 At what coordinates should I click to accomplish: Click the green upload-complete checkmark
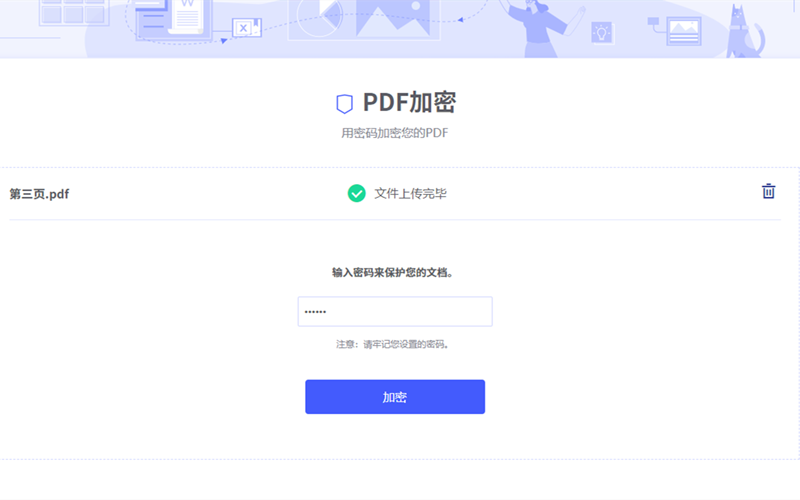click(356, 193)
